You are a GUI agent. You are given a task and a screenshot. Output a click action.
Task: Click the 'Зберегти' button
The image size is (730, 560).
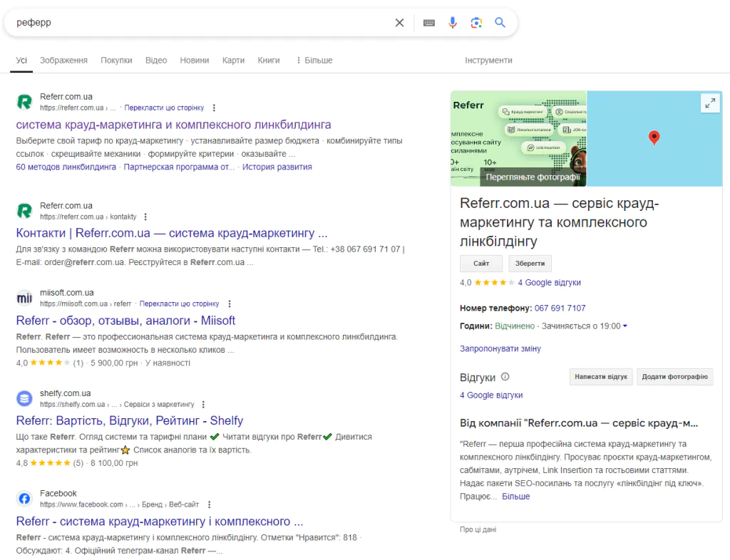[530, 263]
